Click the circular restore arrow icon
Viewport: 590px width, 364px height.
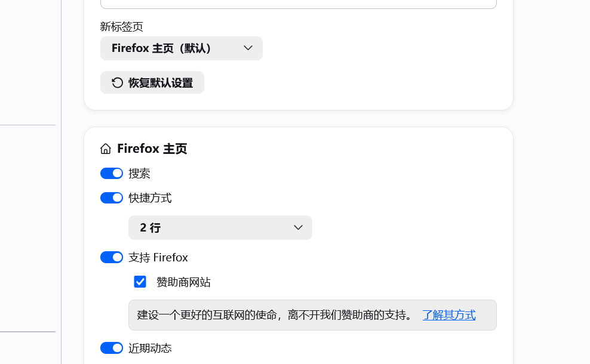tap(118, 83)
